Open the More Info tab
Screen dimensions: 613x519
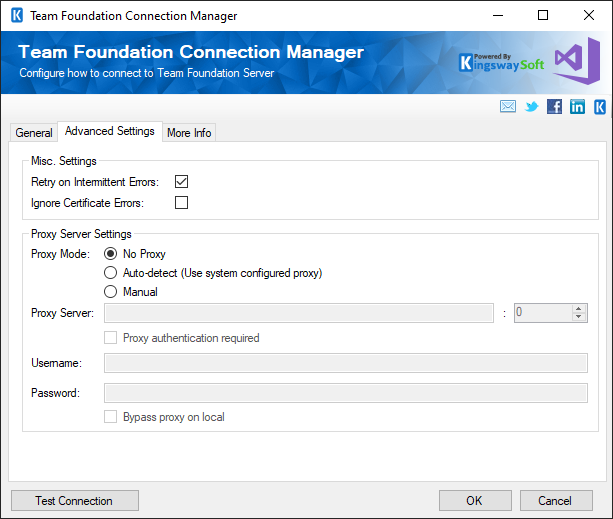[189, 133]
